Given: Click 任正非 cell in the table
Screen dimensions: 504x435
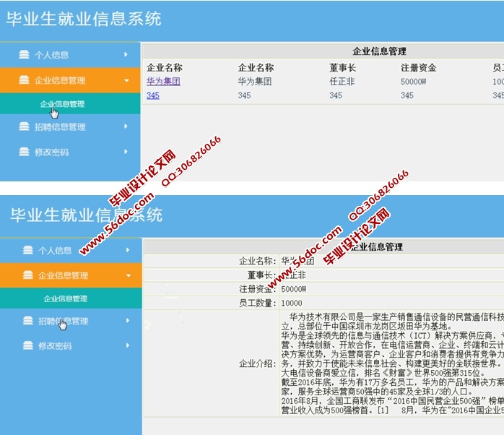Looking at the screenshot, I should [x=342, y=82].
